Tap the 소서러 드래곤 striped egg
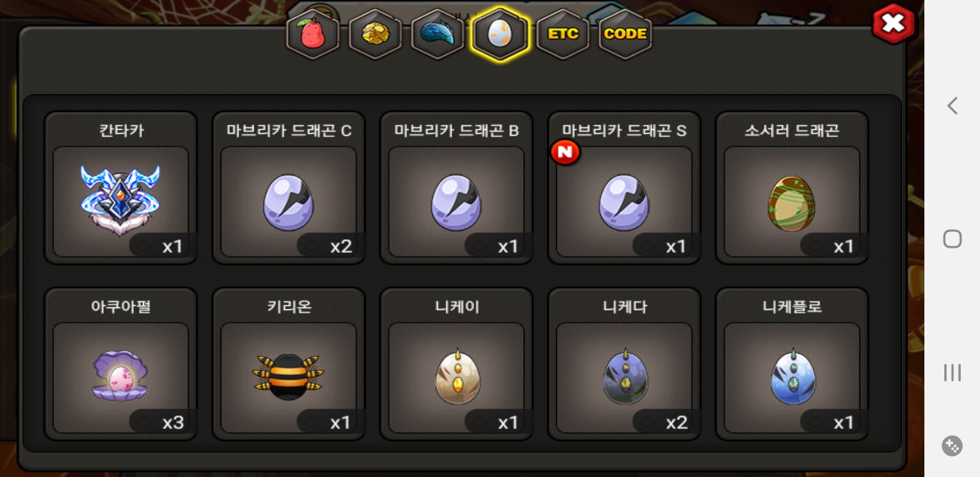The image size is (980, 477). point(792,188)
